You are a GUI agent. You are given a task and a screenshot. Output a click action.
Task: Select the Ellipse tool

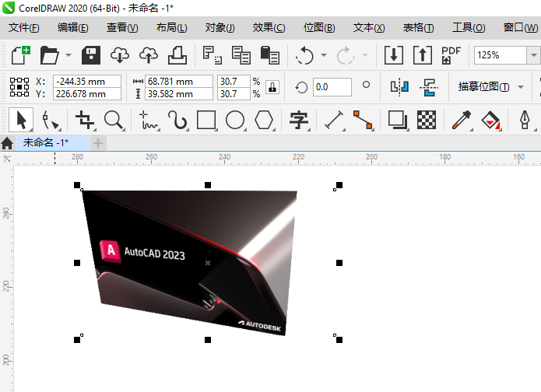(x=235, y=120)
